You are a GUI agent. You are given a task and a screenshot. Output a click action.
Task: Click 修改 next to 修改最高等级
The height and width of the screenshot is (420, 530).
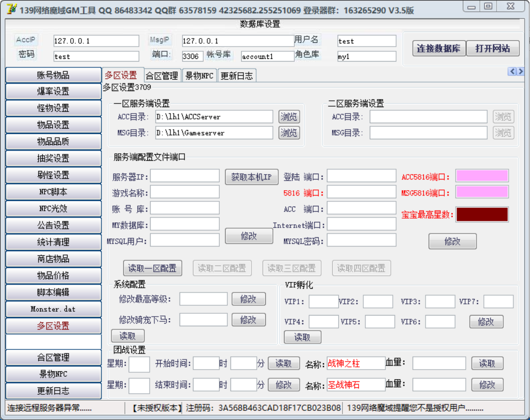point(249,299)
